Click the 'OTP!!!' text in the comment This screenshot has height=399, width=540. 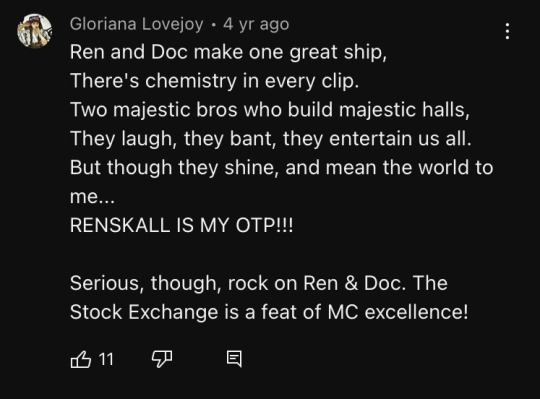coord(264,226)
